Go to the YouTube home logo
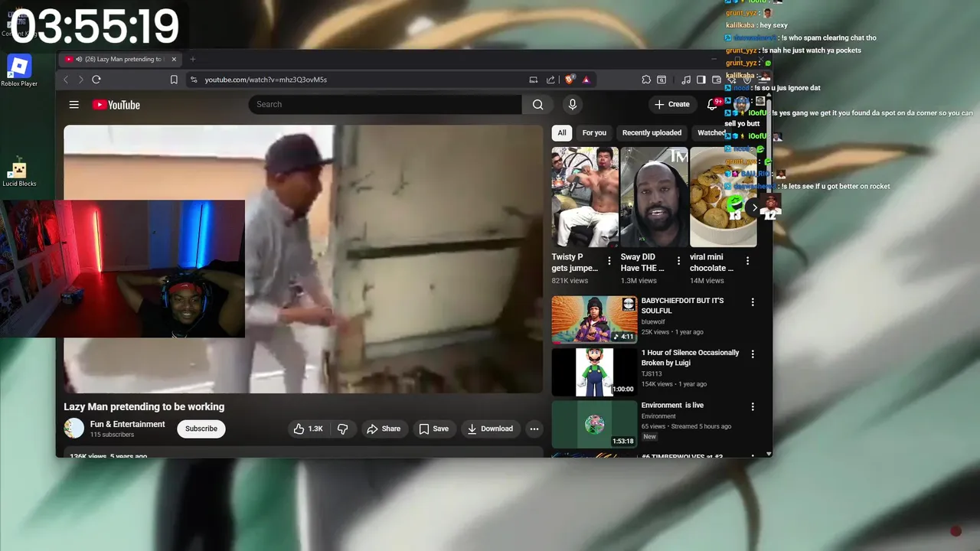The image size is (980, 551). (x=116, y=105)
